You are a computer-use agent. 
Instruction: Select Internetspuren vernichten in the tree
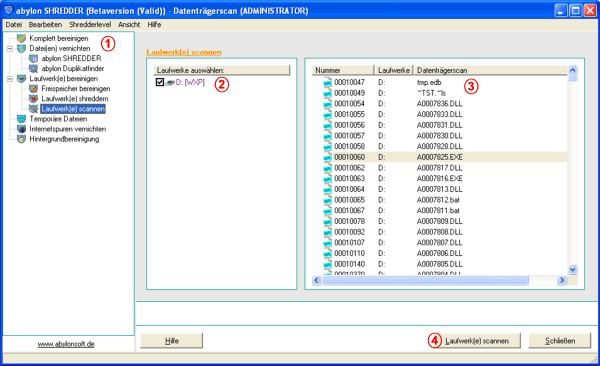coord(68,129)
